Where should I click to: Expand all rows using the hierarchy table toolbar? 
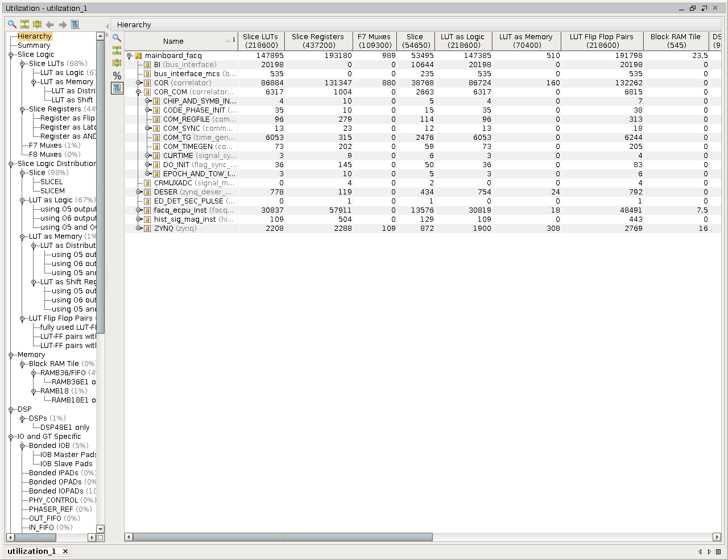coord(117,63)
